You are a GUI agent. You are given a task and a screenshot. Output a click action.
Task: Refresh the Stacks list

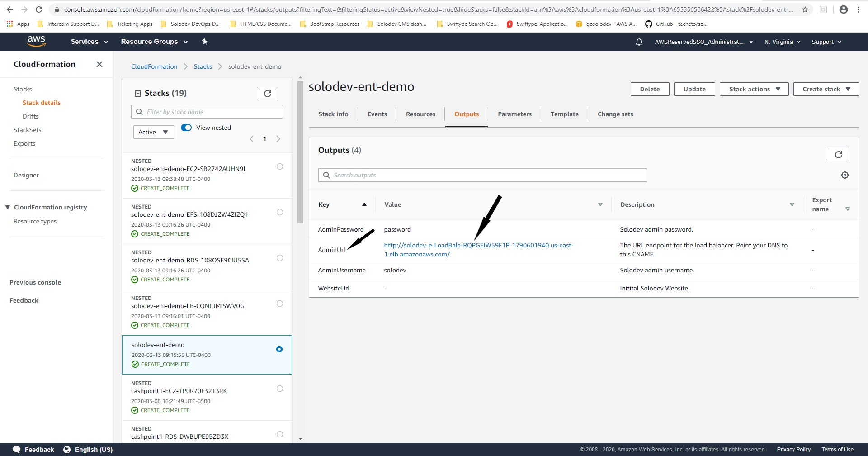[268, 94]
